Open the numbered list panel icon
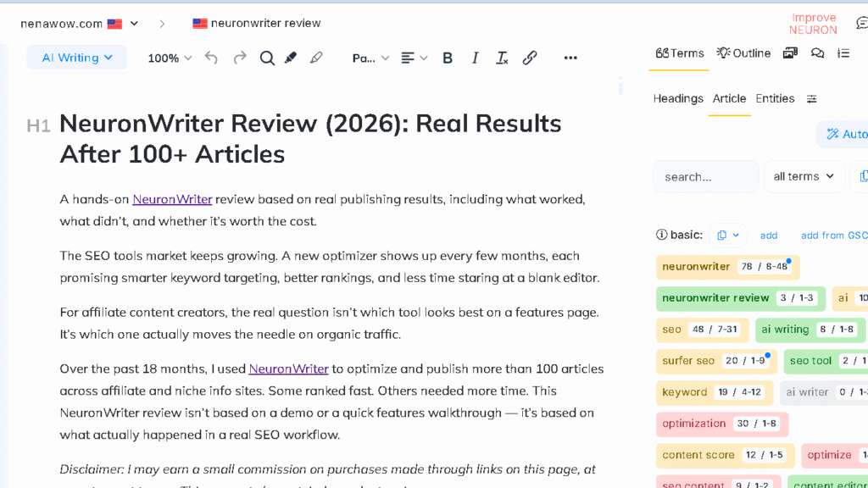868x488 pixels. pos(843,53)
